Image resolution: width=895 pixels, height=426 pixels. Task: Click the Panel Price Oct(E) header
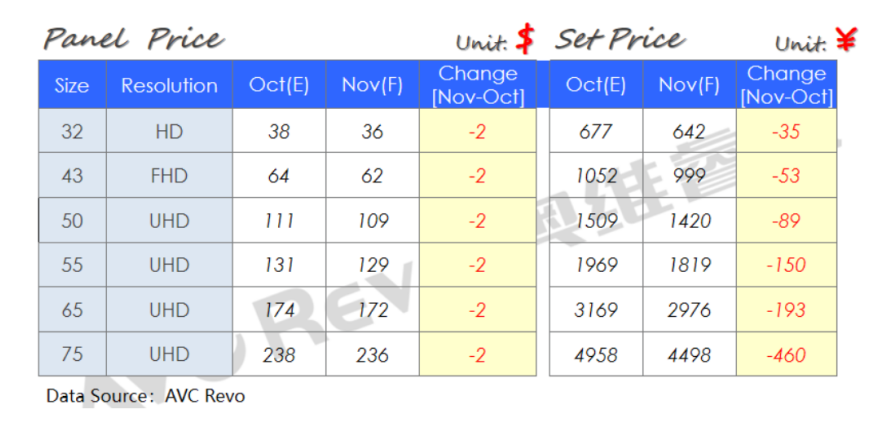coord(279,85)
